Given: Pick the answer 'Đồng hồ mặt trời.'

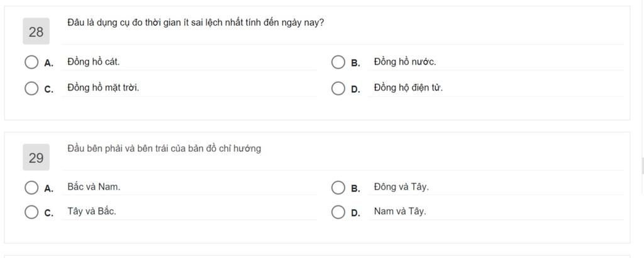Looking at the screenshot, I should [103, 87].
